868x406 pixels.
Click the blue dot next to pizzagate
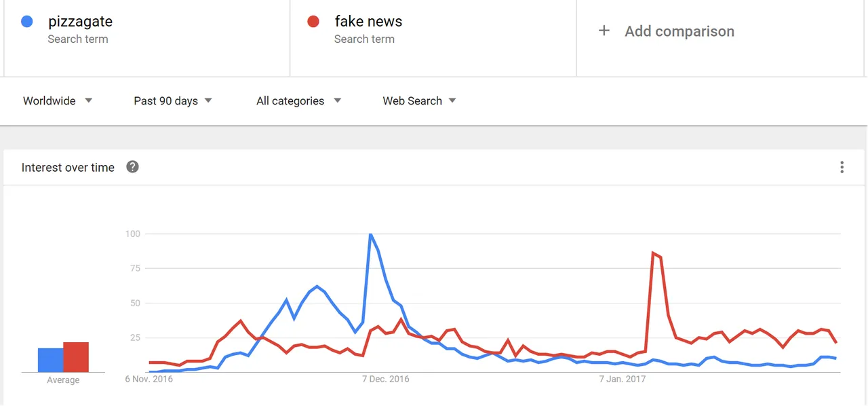click(27, 22)
